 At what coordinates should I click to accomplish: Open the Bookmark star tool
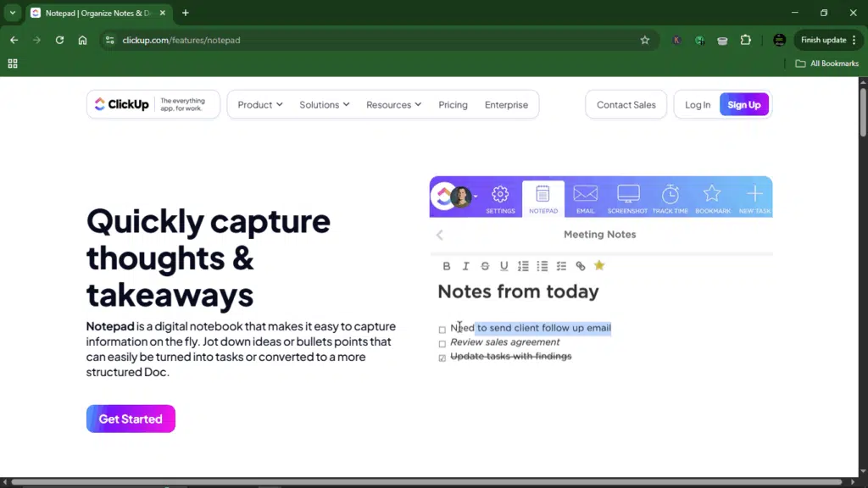[x=712, y=199]
